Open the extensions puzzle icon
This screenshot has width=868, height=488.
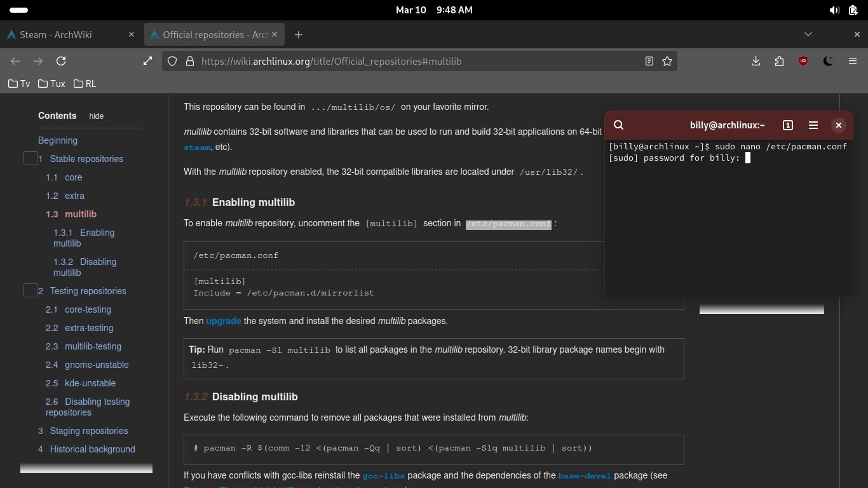(780, 61)
